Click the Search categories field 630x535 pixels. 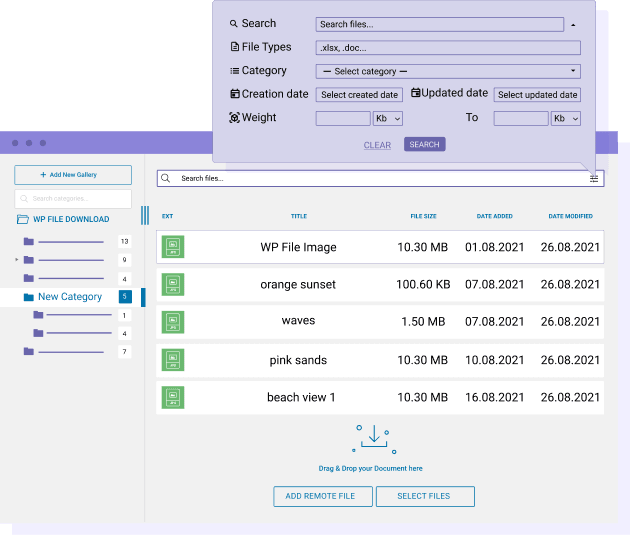(x=73, y=199)
